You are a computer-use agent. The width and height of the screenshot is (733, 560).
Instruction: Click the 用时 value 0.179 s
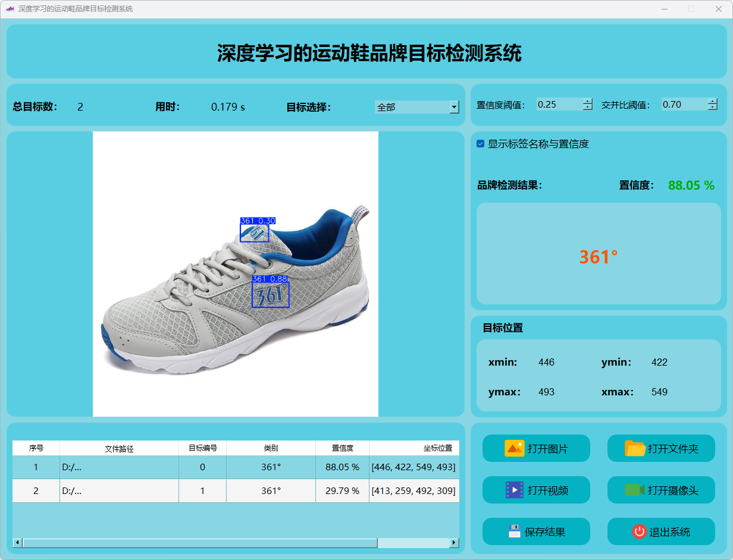[228, 107]
